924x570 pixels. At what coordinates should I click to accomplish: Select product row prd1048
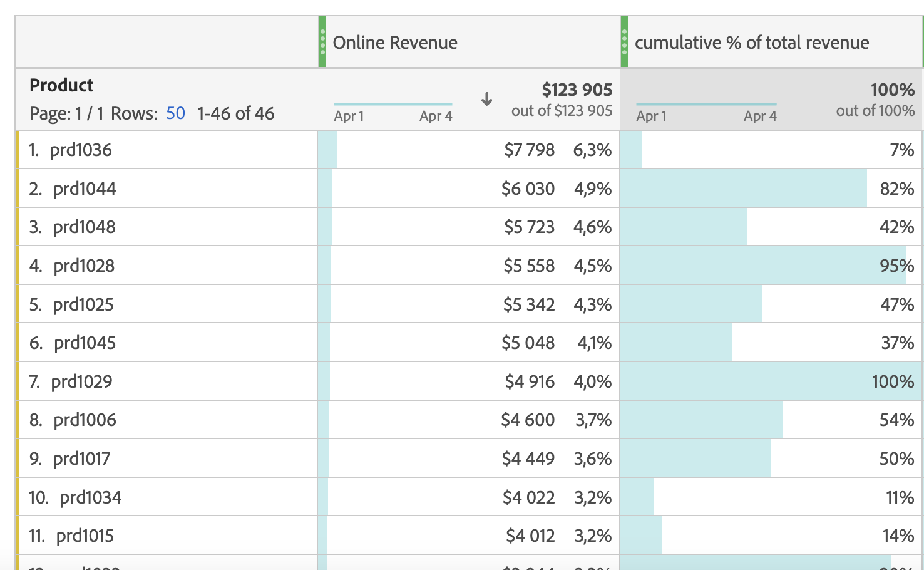coord(167,227)
